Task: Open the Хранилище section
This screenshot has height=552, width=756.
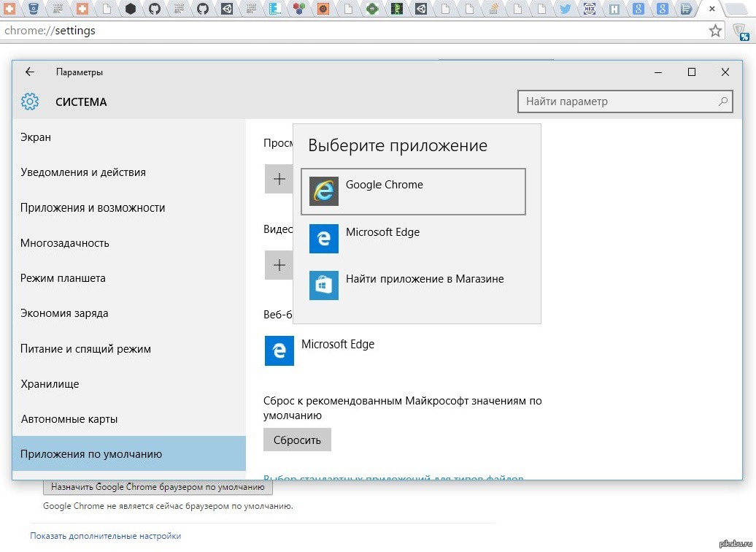Action: [128, 383]
